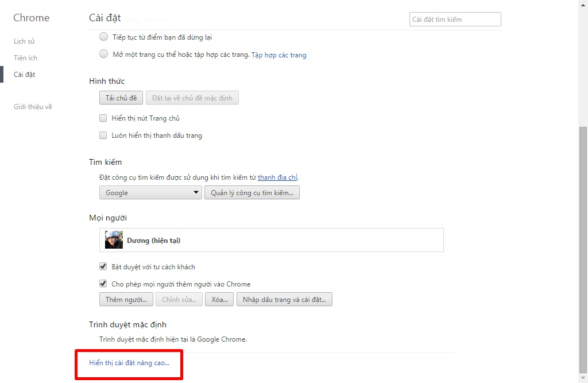Select 'Cài đặt' in the sidebar
Viewport: 588px width, 383px height.
pyautogui.click(x=24, y=75)
